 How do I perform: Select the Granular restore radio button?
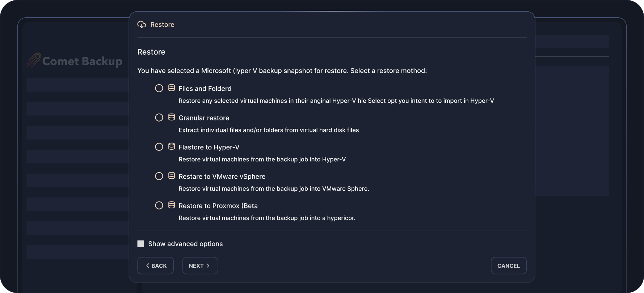click(x=159, y=118)
